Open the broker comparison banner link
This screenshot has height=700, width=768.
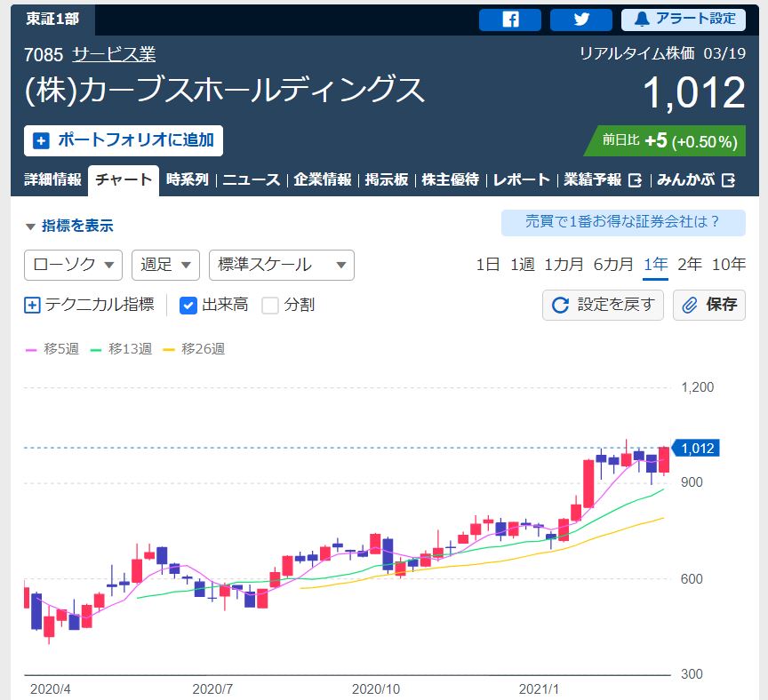[623, 222]
